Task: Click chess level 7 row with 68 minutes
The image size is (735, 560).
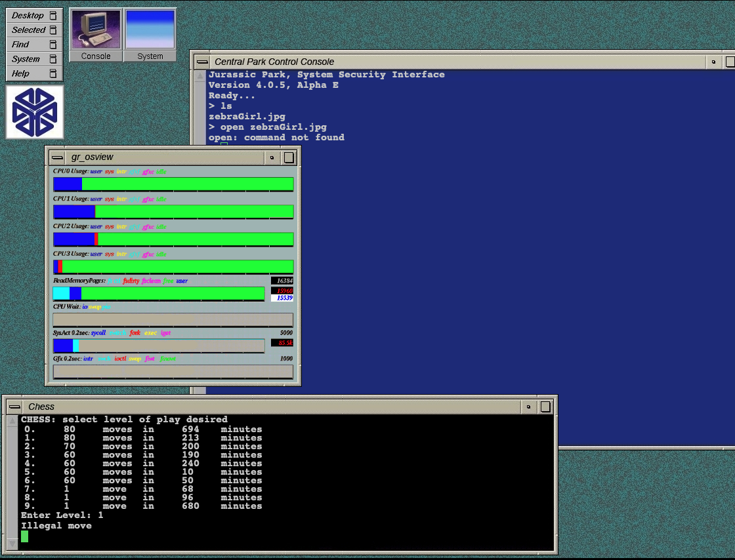Action: click(x=143, y=489)
